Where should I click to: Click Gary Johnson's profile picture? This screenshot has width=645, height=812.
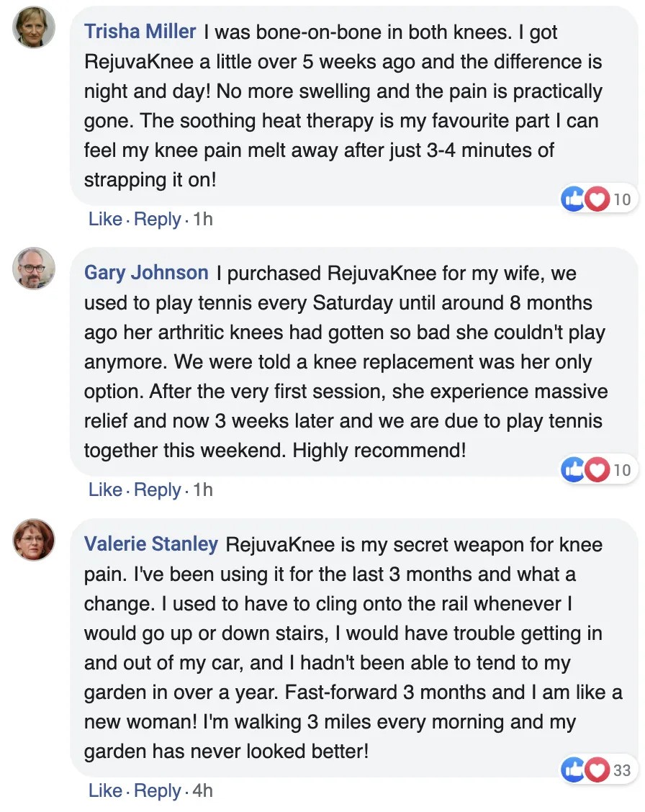(34, 269)
